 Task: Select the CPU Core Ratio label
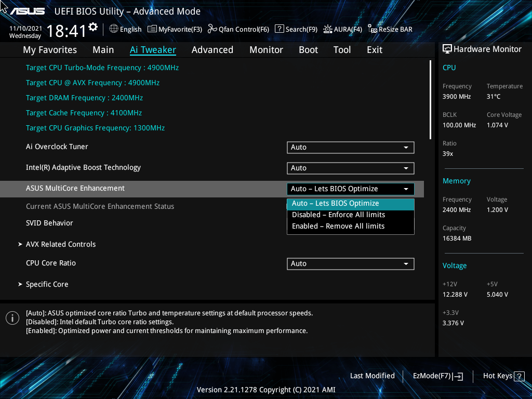[x=51, y=263]
